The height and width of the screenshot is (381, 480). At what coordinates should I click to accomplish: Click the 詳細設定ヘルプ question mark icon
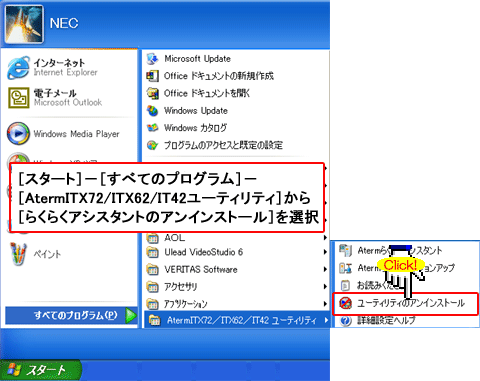tap(346, 321)
